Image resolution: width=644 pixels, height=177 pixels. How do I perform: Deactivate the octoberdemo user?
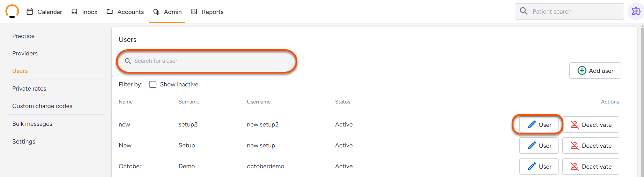(591, 167)
